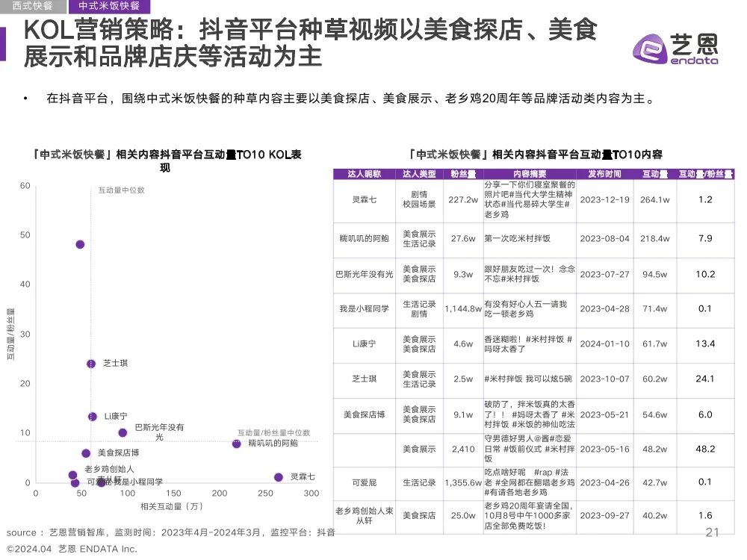Click the 美食探店博 scatter point
This screenshot has height=560, width=747.
point(86,453)
